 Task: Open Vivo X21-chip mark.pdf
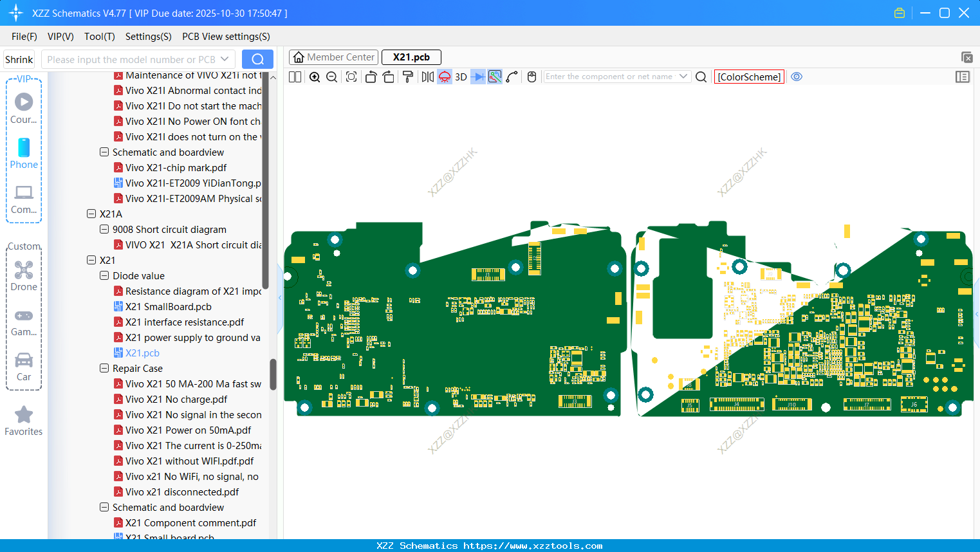(x=176, y=168)
